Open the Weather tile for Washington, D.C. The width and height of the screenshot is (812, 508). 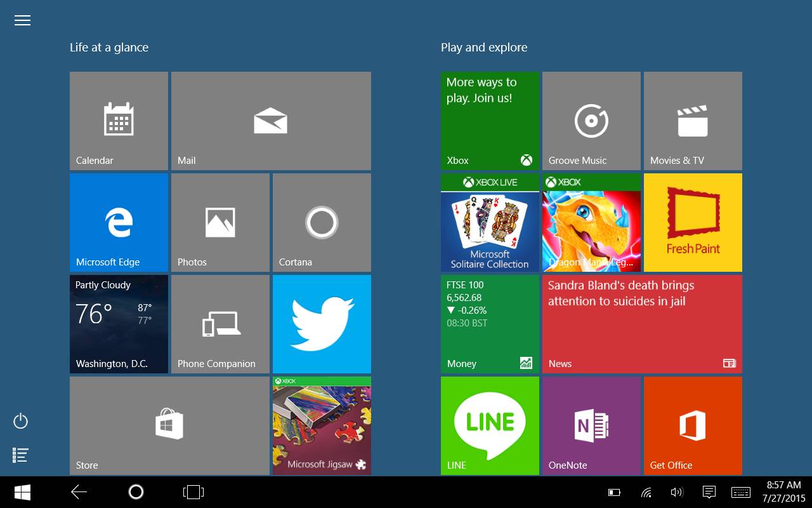coord(119,324)
